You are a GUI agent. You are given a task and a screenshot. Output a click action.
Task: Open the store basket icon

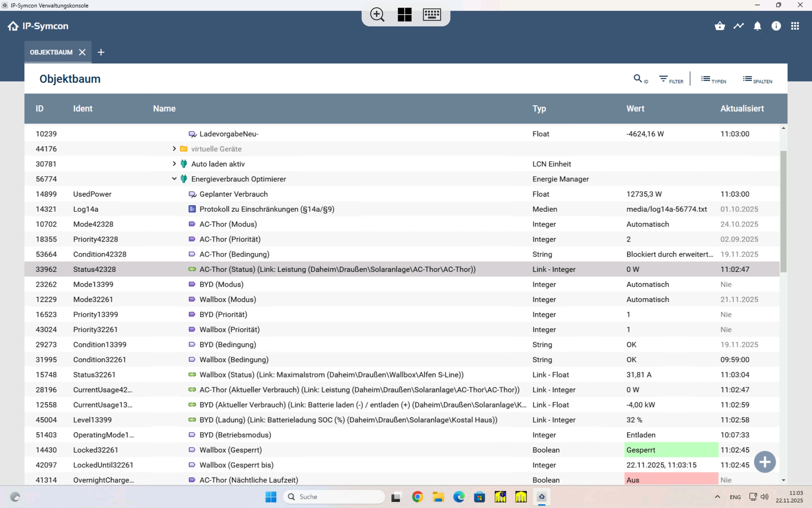point(719,26)
